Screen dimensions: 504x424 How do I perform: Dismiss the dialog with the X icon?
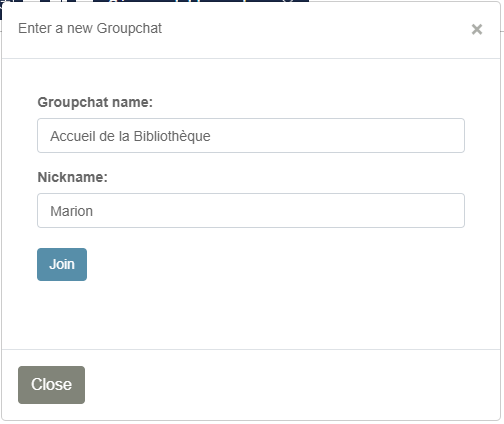[477, 29]
